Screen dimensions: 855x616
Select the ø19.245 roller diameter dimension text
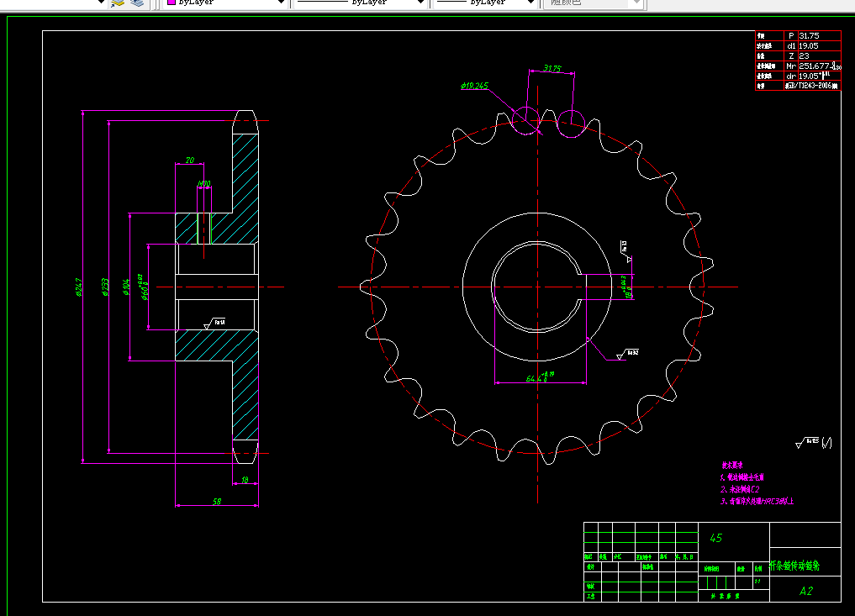point(474,86)
